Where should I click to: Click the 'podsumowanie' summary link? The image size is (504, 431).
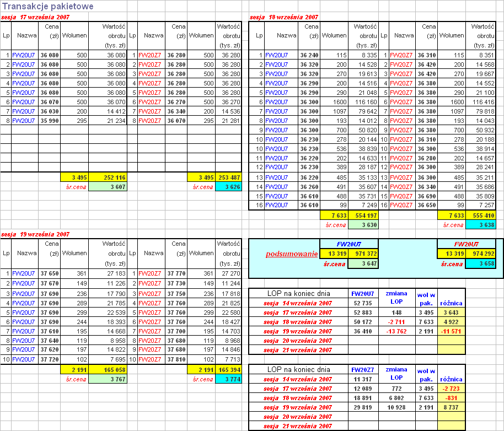point(292,254)
